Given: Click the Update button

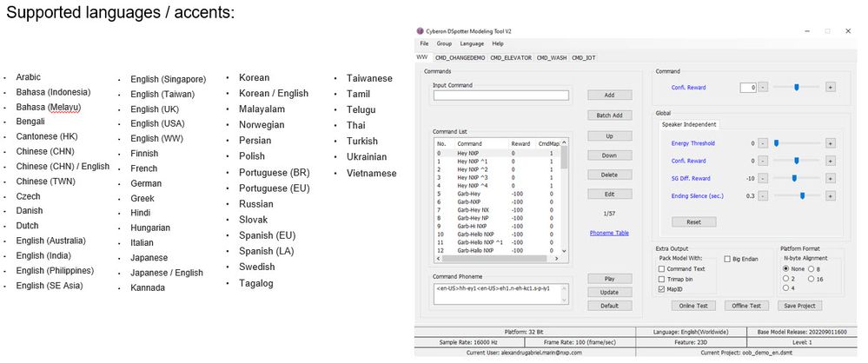Looking at the screenshot, I should coord(609,292).
